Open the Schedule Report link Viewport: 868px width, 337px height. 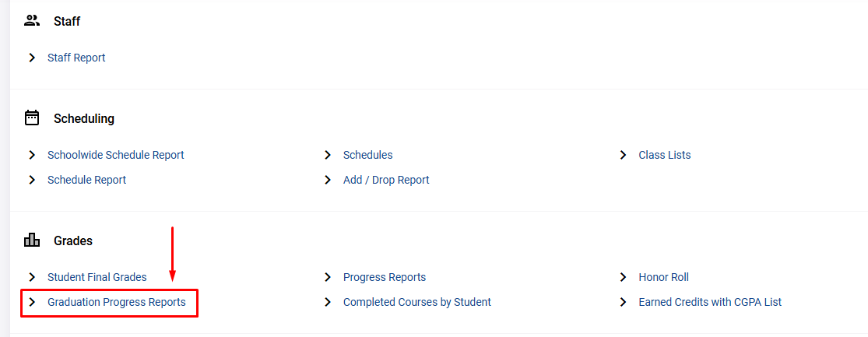[87, 180]
